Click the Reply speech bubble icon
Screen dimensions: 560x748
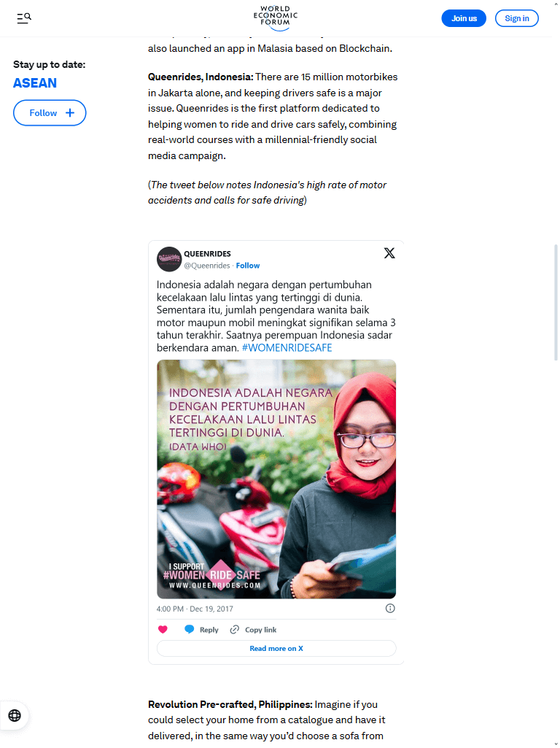coord(189,630)
